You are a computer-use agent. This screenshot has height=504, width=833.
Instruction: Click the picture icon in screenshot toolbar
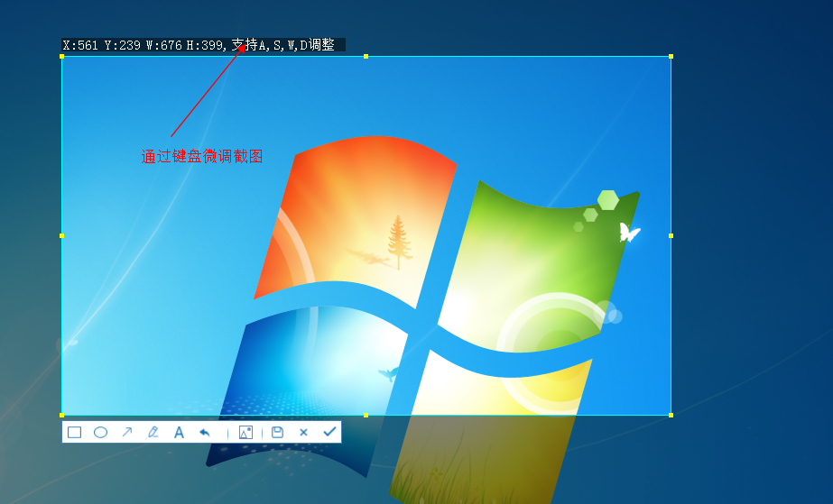point(245,433)
